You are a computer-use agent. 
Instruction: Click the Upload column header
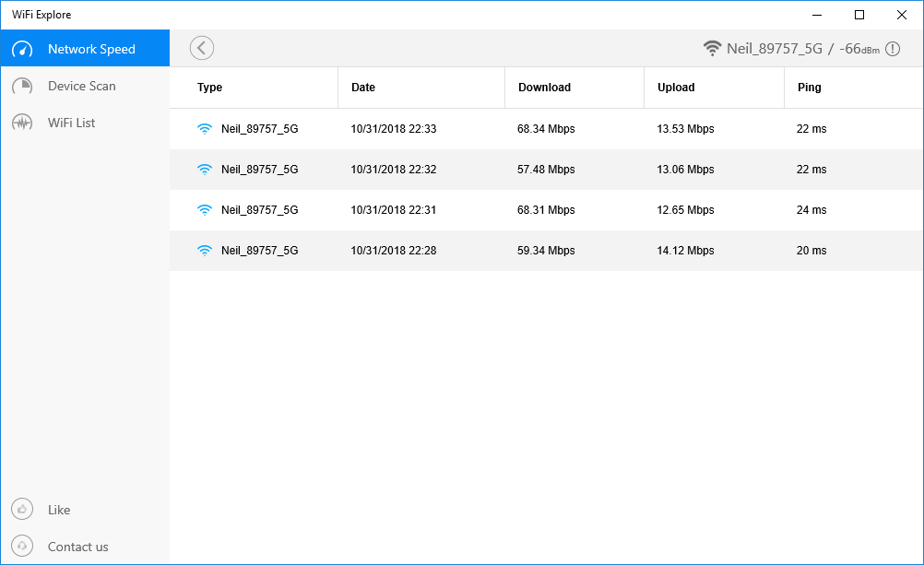[676, 88]
